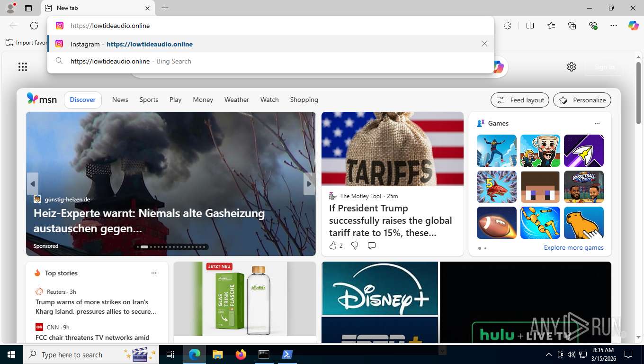Viewport: 644px width, 364px height.
Task: Open the volume speaker icon
Action: 572,355
